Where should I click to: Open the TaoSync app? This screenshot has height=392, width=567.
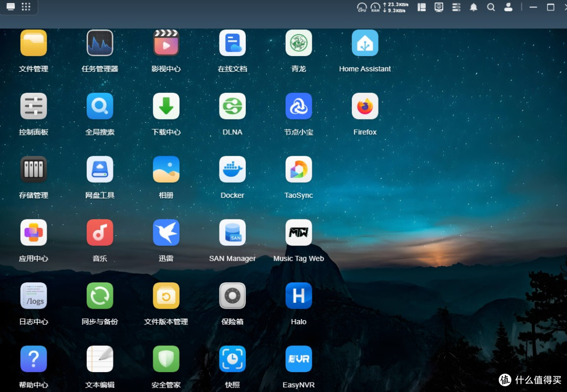299,169
